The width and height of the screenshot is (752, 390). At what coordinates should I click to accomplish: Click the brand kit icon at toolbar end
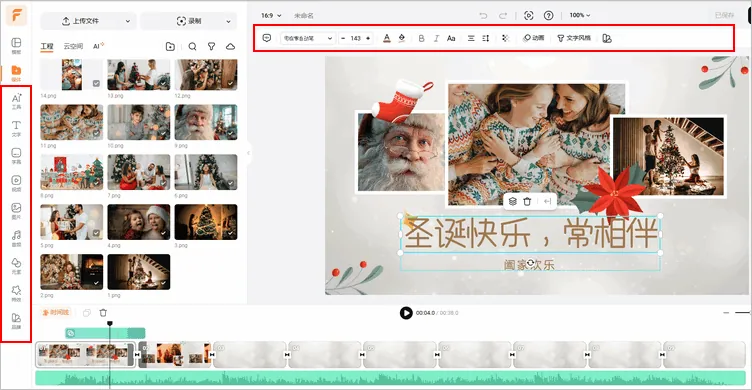pos(607,38)
